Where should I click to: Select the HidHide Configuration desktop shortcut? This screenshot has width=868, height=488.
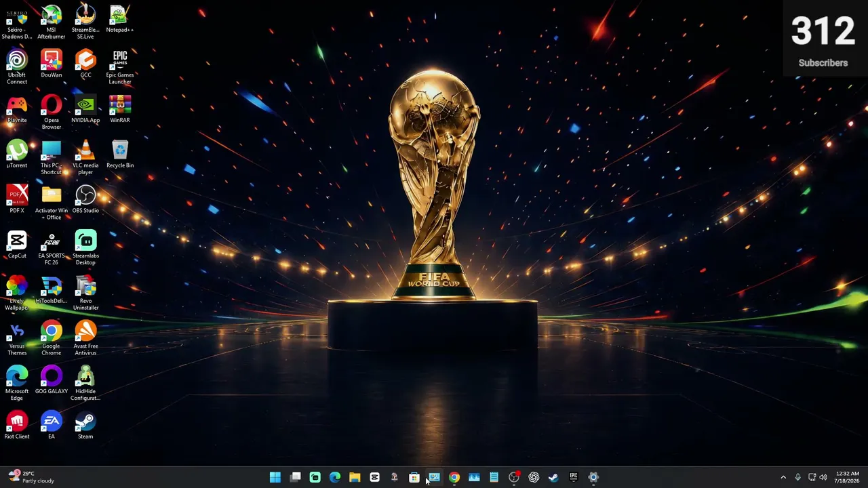point(85,384)
